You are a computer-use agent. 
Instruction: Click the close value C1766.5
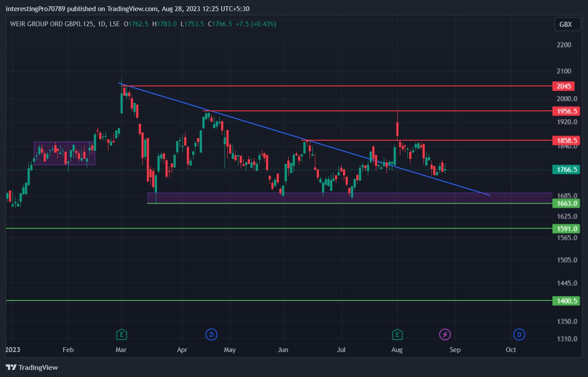[220, 24]
